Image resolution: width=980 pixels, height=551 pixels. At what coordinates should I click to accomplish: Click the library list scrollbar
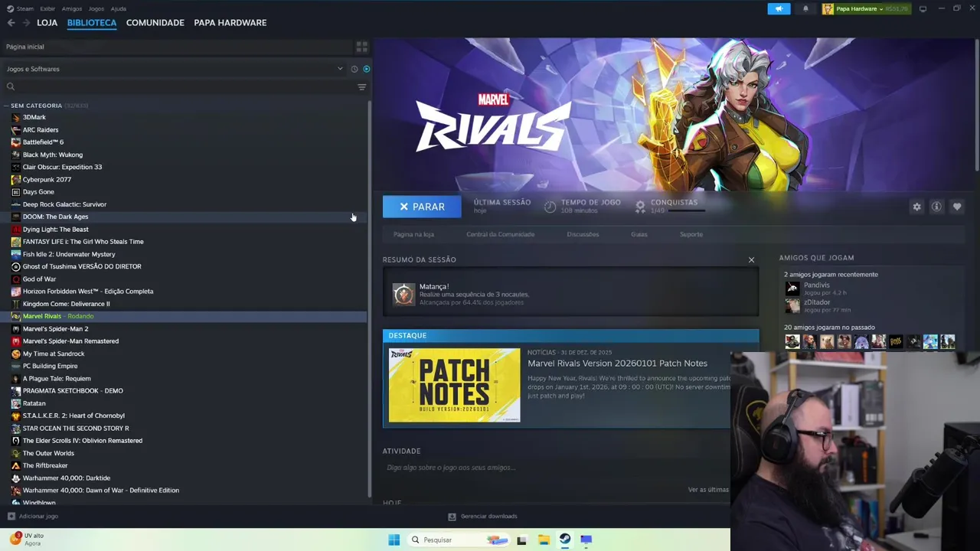pos(370,298)
